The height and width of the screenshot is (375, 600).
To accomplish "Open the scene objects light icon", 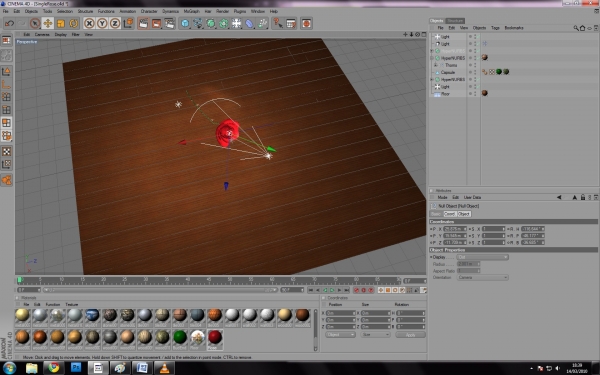I will click(236, 24).
